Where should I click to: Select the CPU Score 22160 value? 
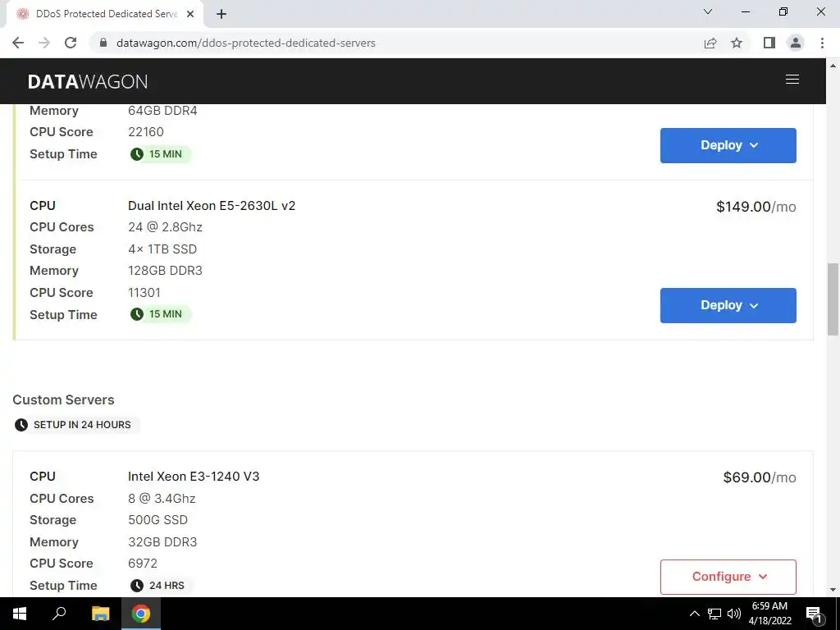[x=146, y=132]
